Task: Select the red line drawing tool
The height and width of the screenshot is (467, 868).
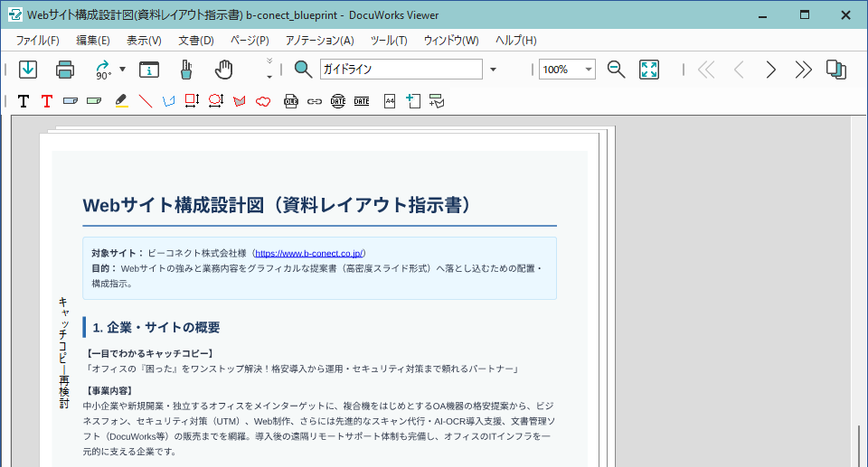Action: (145, 100)
